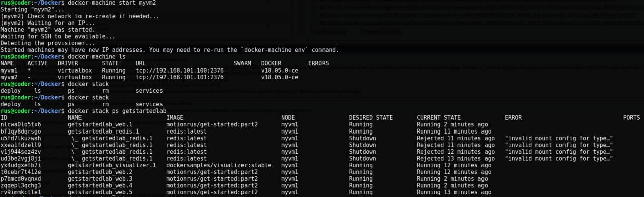Click the ERRORS column header of machine list
644x197 pixels.
click(318, 64)
